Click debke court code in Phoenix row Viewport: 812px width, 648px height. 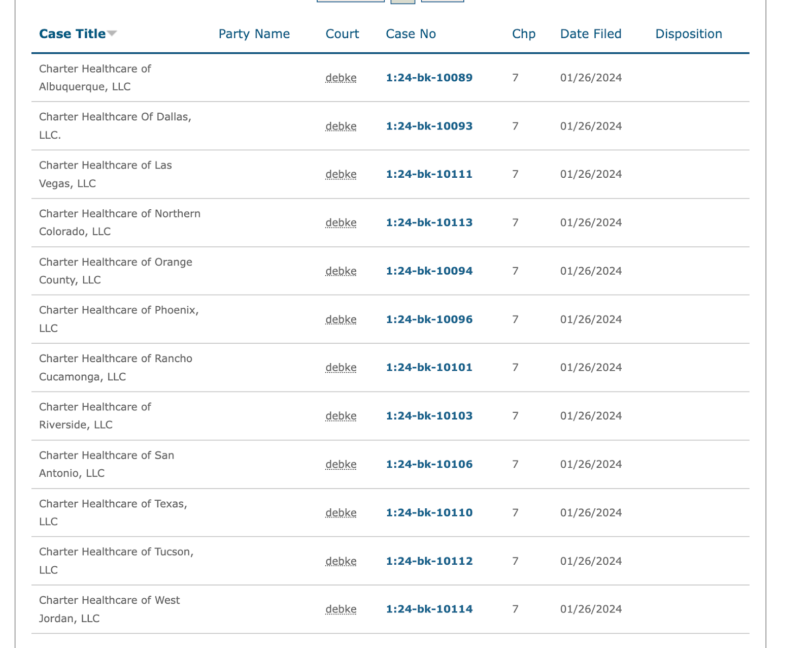coord(341,319)
